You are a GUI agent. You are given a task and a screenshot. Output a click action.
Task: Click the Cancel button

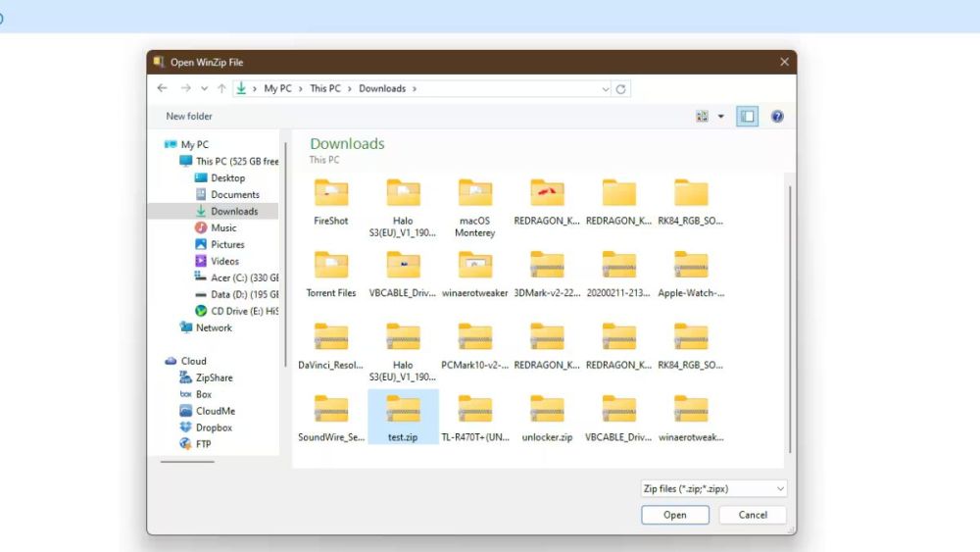(753, 515)
